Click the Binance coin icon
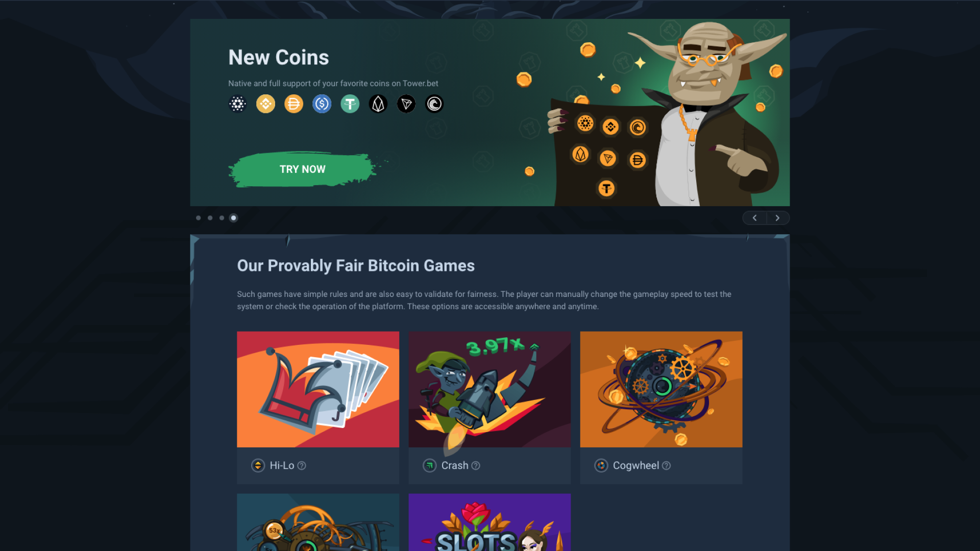Image resolution: width=980 pixels, height=551 pixels. pyautogui.click(x=265, y=104)
